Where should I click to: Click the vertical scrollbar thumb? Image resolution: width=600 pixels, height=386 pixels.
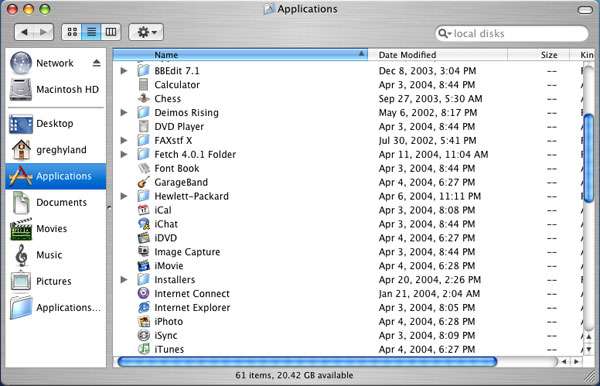pyautogui.click(x=589, y=158)
